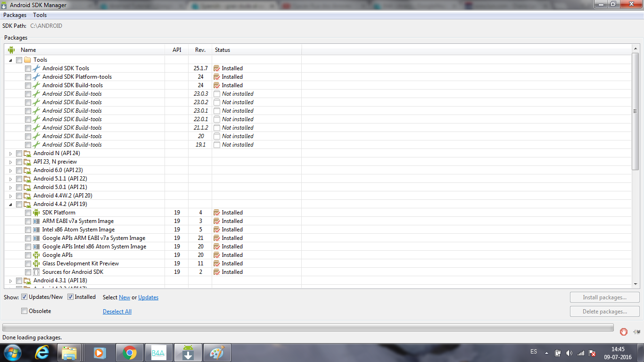Click the SDK Platform android icon

[36, 213]
